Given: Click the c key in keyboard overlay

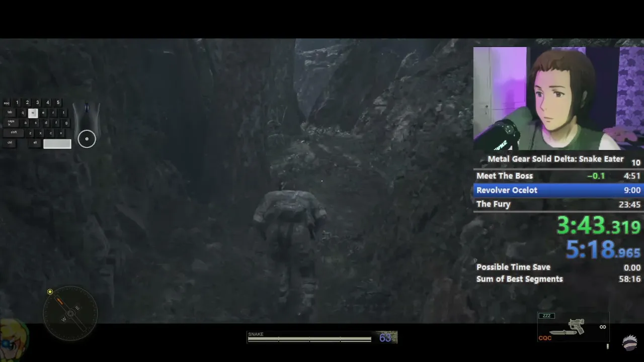Looking at the screenshot, I should (51, 133).
